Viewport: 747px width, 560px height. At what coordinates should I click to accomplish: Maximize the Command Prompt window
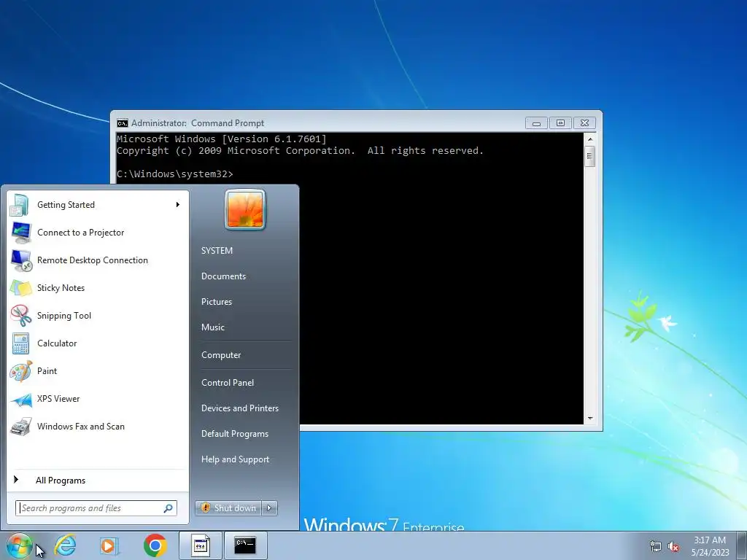(560, 123)
